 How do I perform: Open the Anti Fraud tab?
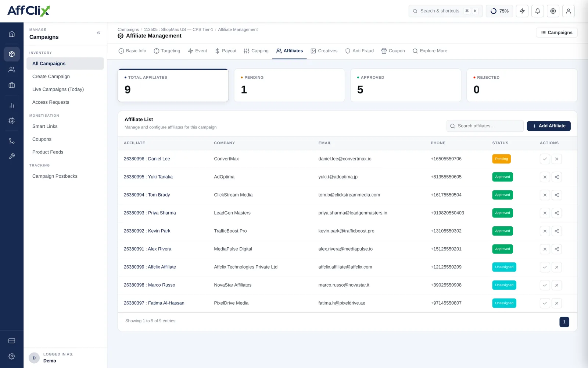point(359,51)
